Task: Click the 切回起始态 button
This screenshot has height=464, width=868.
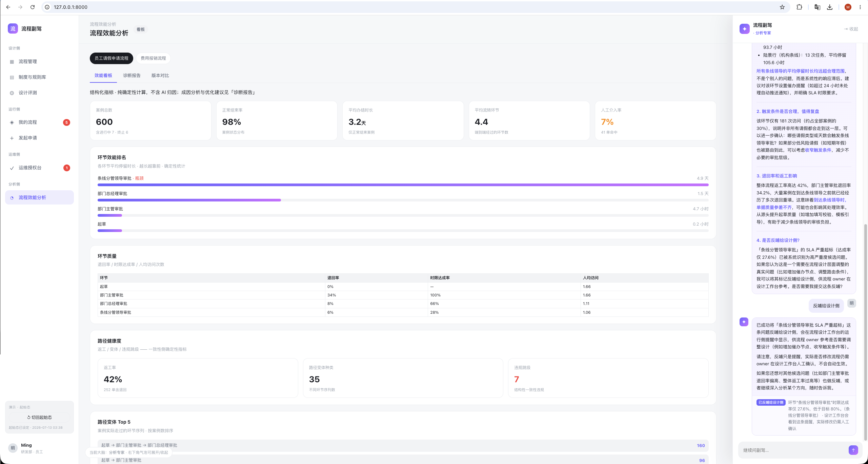Action: click(x=39, y=417)
